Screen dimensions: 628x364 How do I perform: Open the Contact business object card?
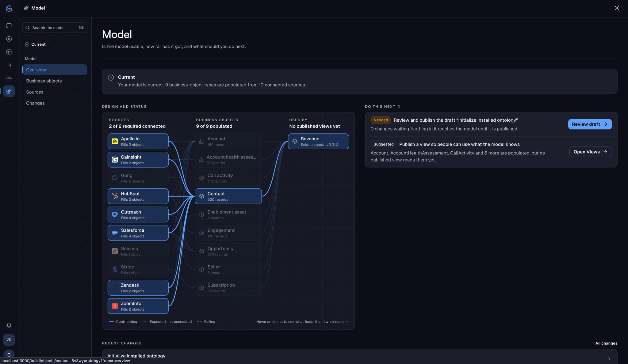228,196
